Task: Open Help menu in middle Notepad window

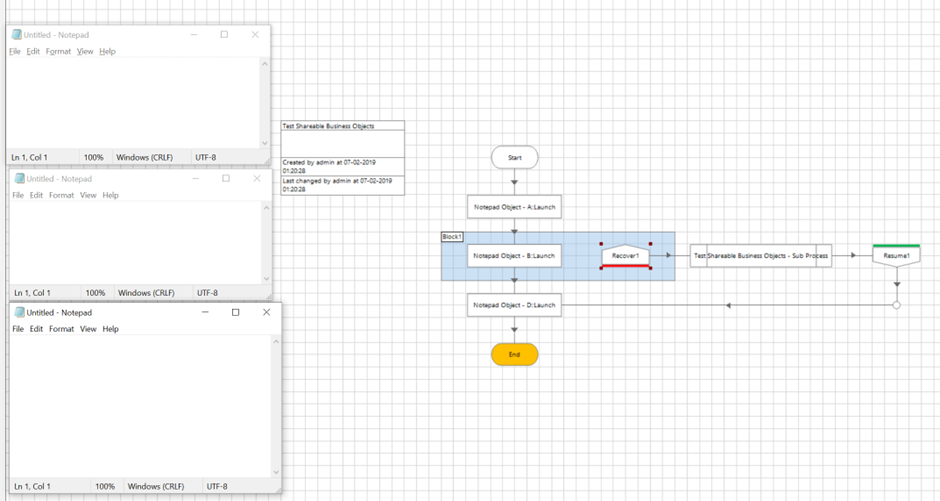Action: (x=110, y=195)
